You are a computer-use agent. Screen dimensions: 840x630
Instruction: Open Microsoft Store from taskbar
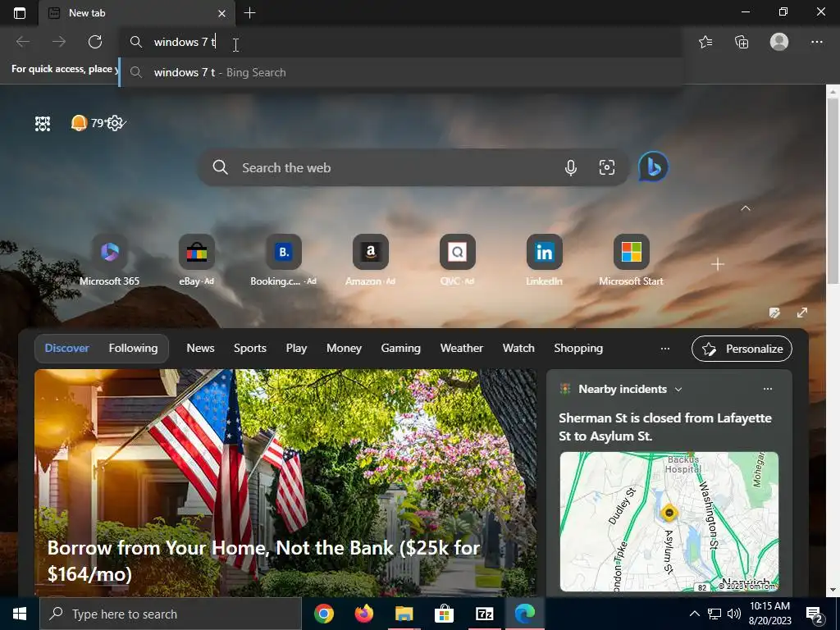tap(444, 614)
